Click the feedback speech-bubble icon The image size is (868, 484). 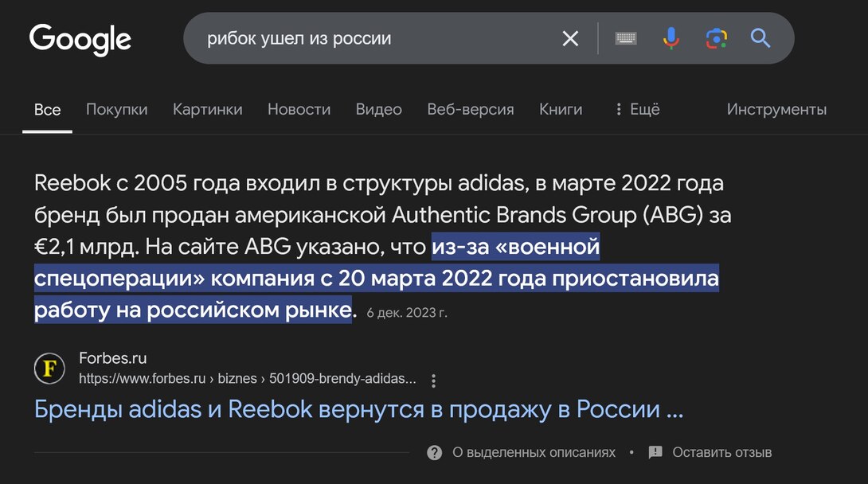click(655, 452)
